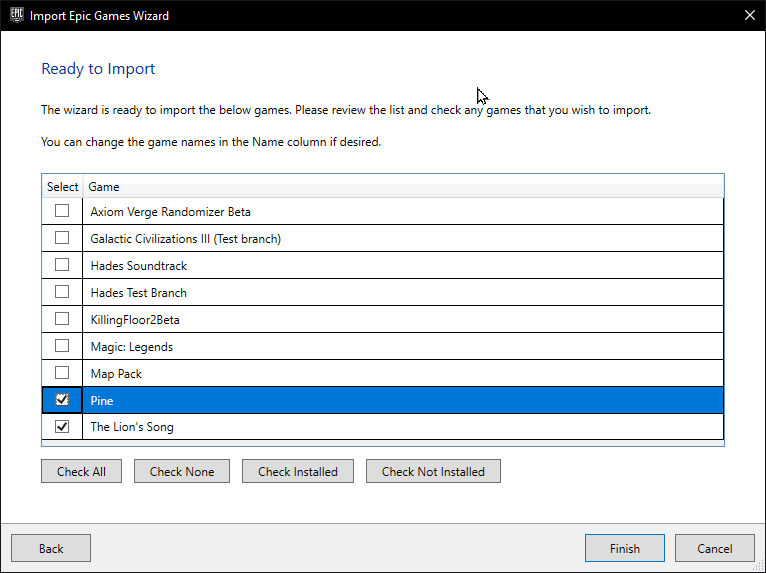Uncheck The Lion's Song checkbox
This screenshot has width=766, height=573.
click(62, 426)
